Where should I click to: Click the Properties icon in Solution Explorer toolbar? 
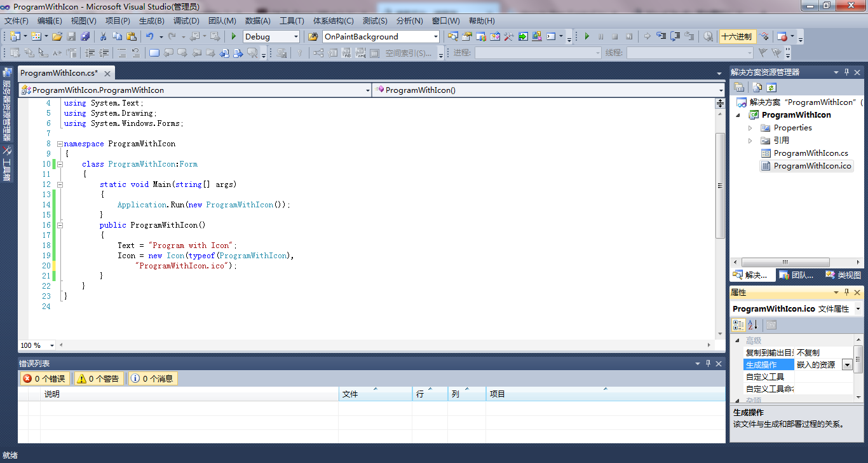pyautogui.click(x=739, y=87)
